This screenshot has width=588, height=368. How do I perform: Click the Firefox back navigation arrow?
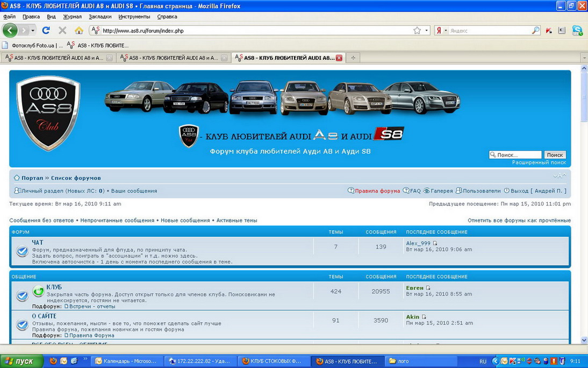coord(10,30)
